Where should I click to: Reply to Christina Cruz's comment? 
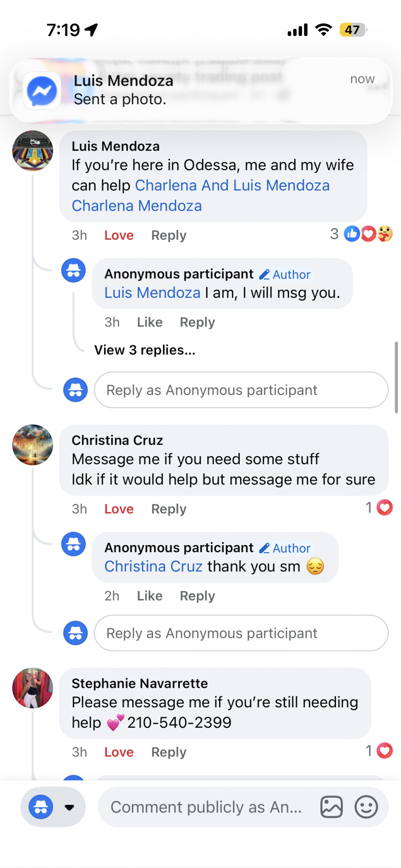pyautogui.click(x=168, y=509)
